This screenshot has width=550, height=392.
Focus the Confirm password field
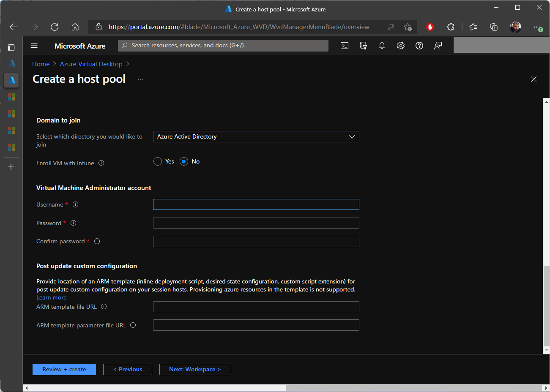256,241
